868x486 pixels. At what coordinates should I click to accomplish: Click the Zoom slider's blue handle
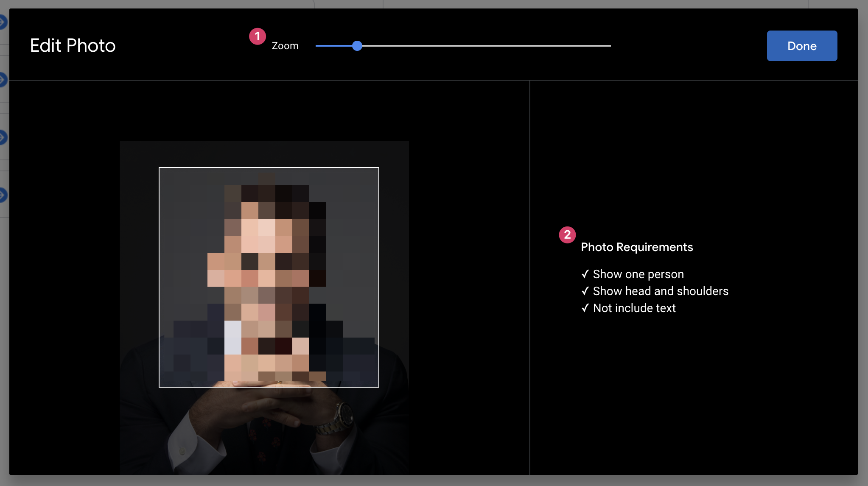[357, 46]
